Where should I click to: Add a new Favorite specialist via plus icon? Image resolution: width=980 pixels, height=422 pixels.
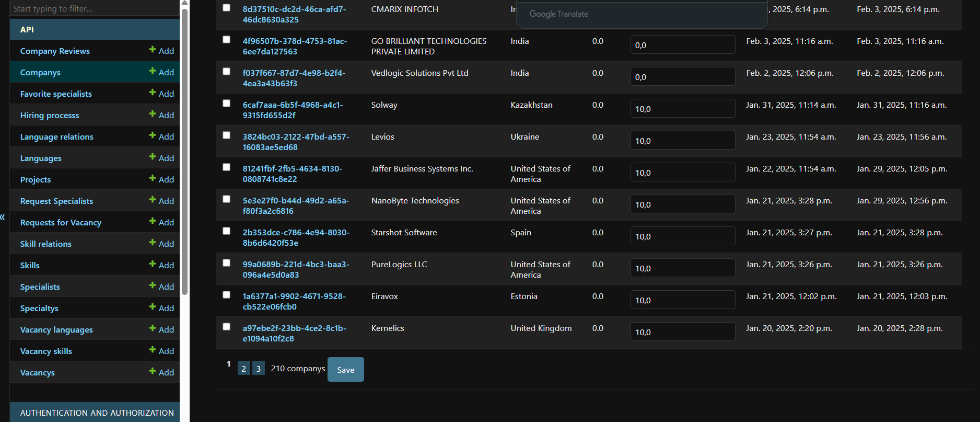pos(153,93)
